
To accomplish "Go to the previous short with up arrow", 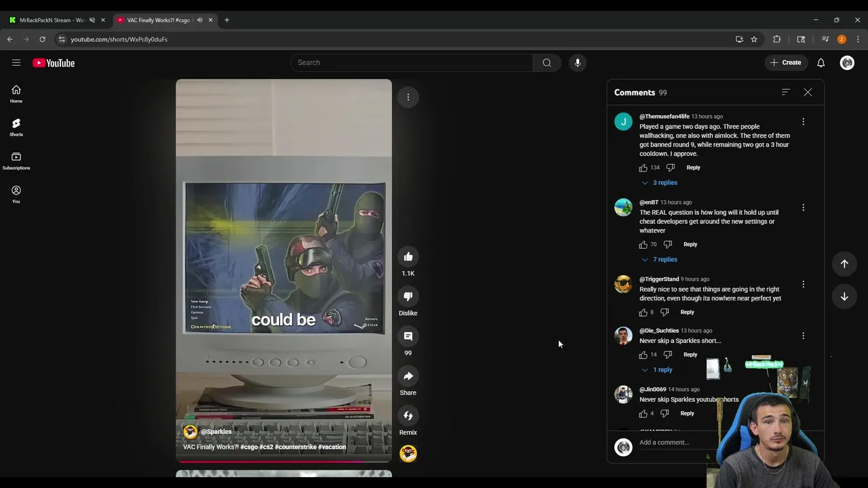I will coord(844,264).
